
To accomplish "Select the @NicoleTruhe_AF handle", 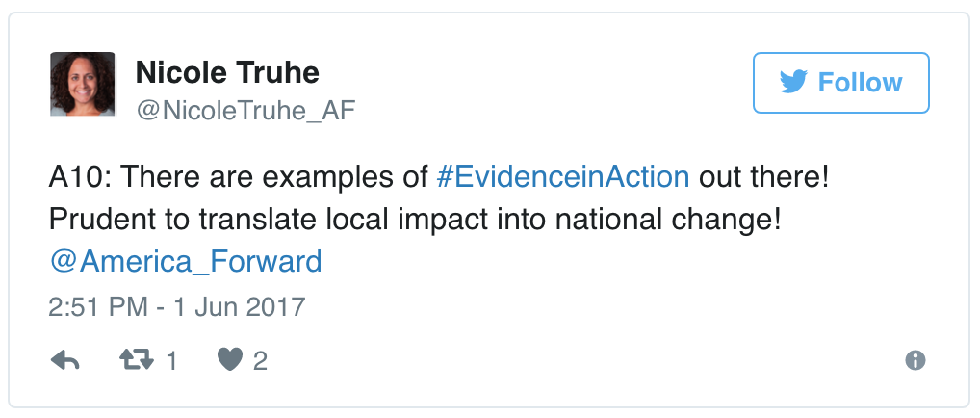I will point(245,111).
